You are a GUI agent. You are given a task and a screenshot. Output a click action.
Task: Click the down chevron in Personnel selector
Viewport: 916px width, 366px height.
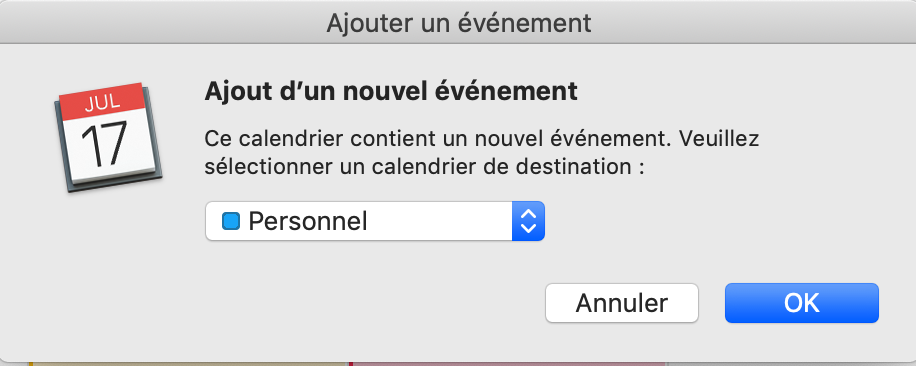(528, 229)
